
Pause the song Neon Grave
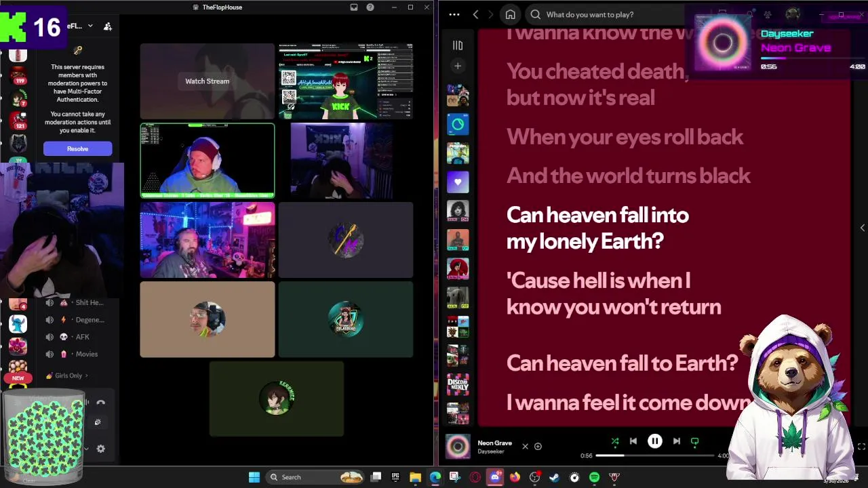click(655, 441)
